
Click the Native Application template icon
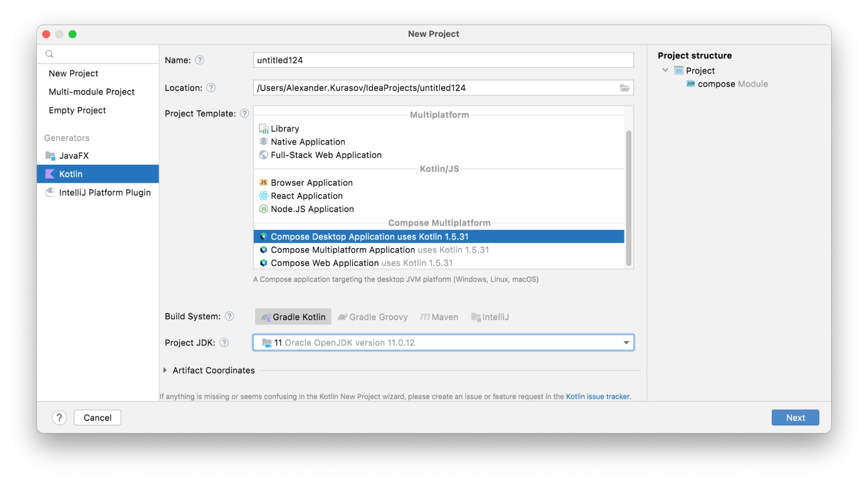[263, 141]
